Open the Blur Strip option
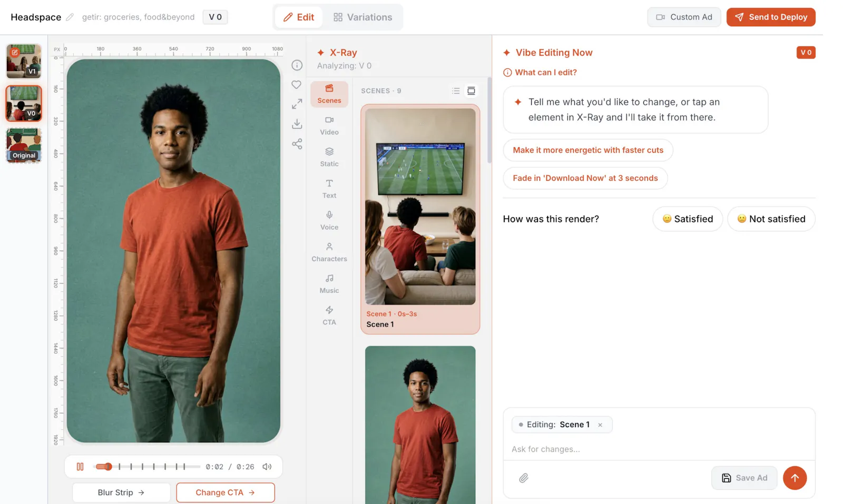The height and width of the screenshot is (504, 843). pyautogui.click(x=121, y=492)
